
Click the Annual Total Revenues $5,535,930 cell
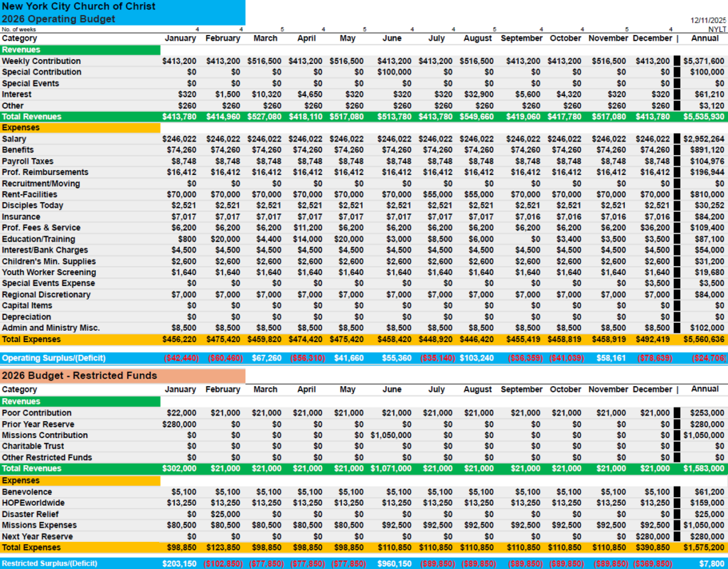[703, 117]
